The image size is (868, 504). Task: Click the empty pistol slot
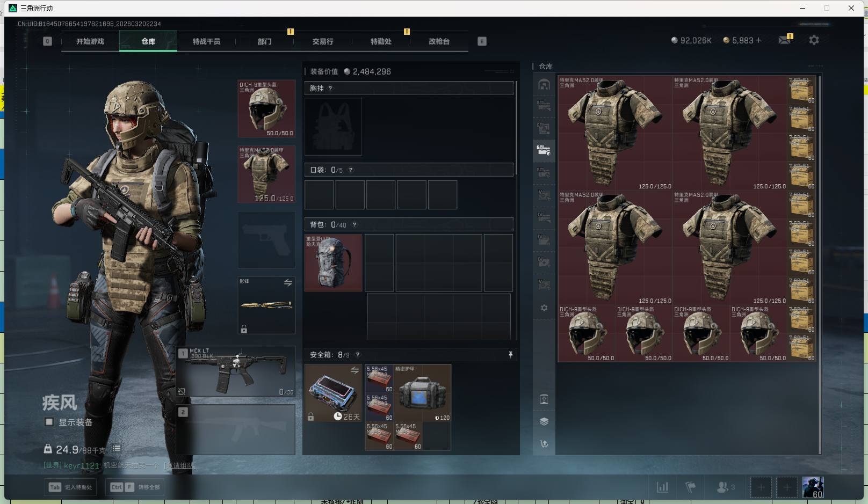(266, 240)
